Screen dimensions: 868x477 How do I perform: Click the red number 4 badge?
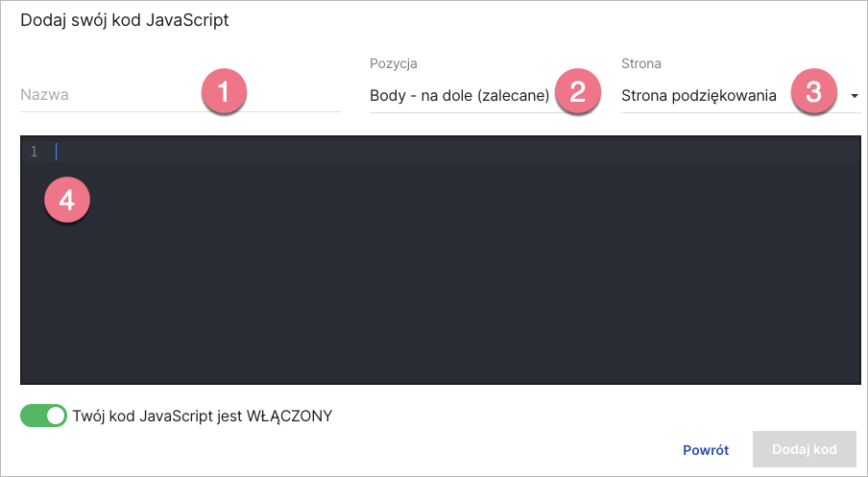66,200
